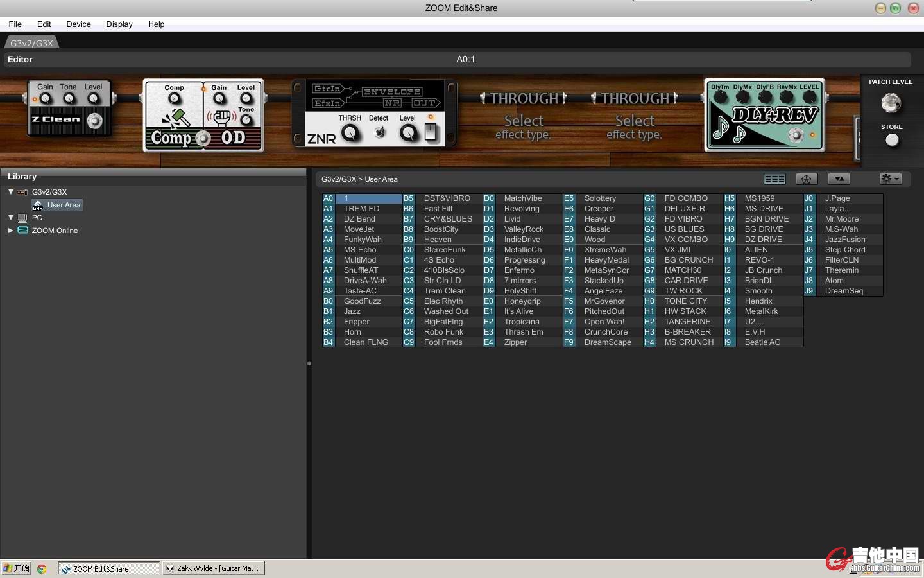Click the DlyMx knob on DLY+REV
Image resolution: width=924 pixels, height=578 pixels.
(743, 98)
